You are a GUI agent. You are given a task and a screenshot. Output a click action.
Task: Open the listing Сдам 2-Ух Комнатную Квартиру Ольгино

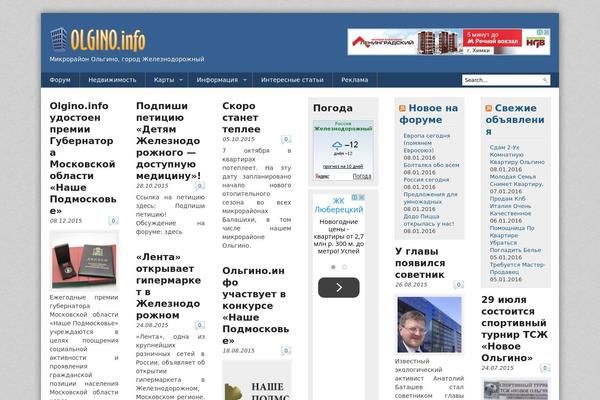click(517, 155)
